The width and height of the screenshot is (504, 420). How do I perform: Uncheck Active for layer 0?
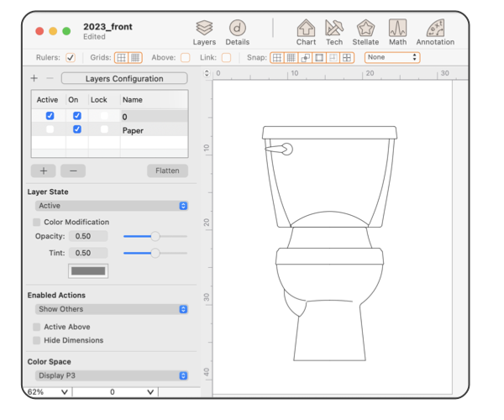click(50, 116)
